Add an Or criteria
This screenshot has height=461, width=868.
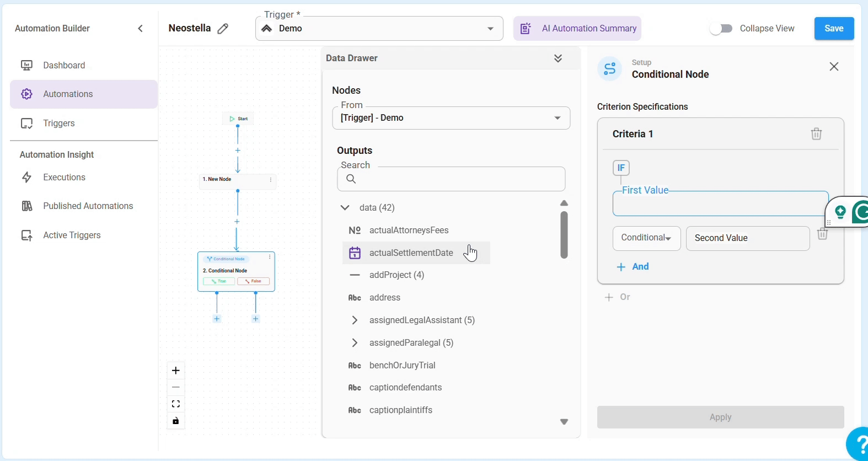click(x=618, y=297)
